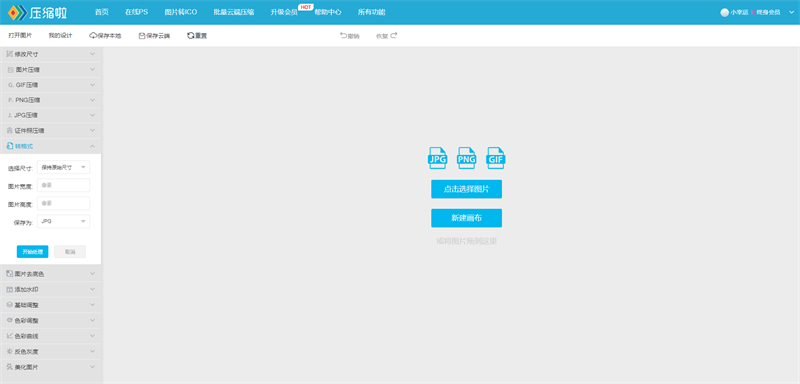The height and width of the screenshot is (384, 800).
Task: Expand the 反色灰度 section with its chevron
Action: point(92,351)
